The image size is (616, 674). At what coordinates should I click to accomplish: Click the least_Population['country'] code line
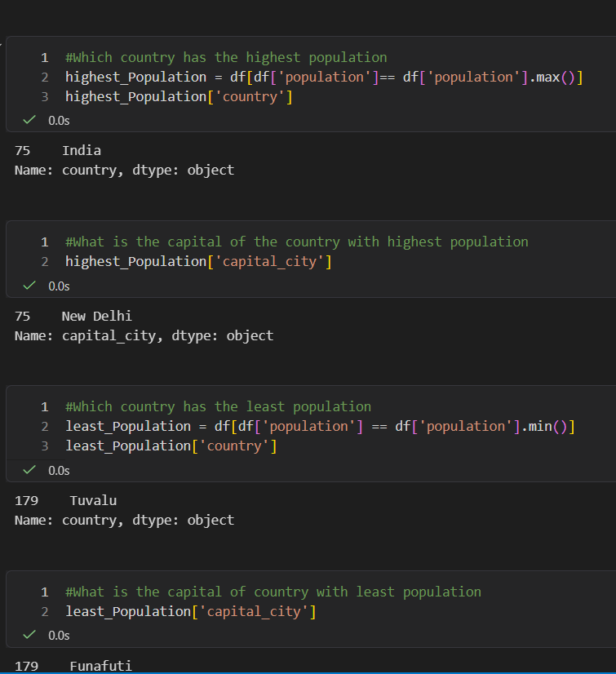coord(171,446)
